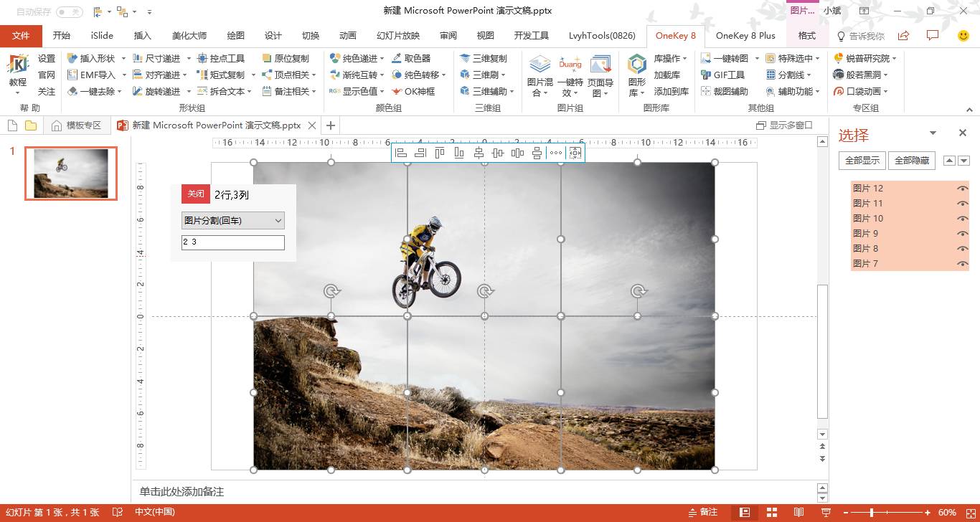Image resolution: width=980 pixels, height=522 pixels.
Task: Switch to the iSlide ribbon tab
Action: [x=102, y=36]
